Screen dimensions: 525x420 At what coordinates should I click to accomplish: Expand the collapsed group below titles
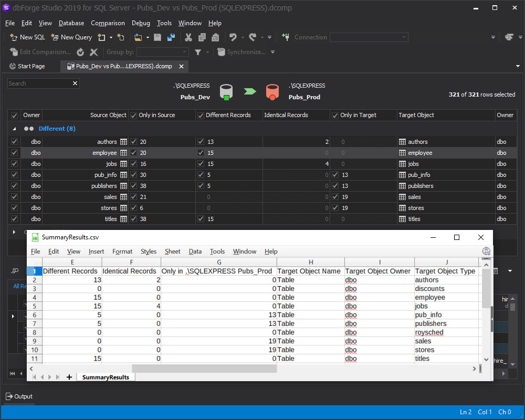(14, 232)
